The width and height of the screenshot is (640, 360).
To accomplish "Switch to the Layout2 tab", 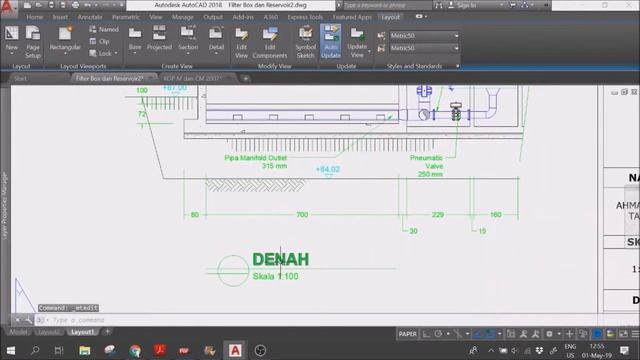I will (x=49, y=332).
